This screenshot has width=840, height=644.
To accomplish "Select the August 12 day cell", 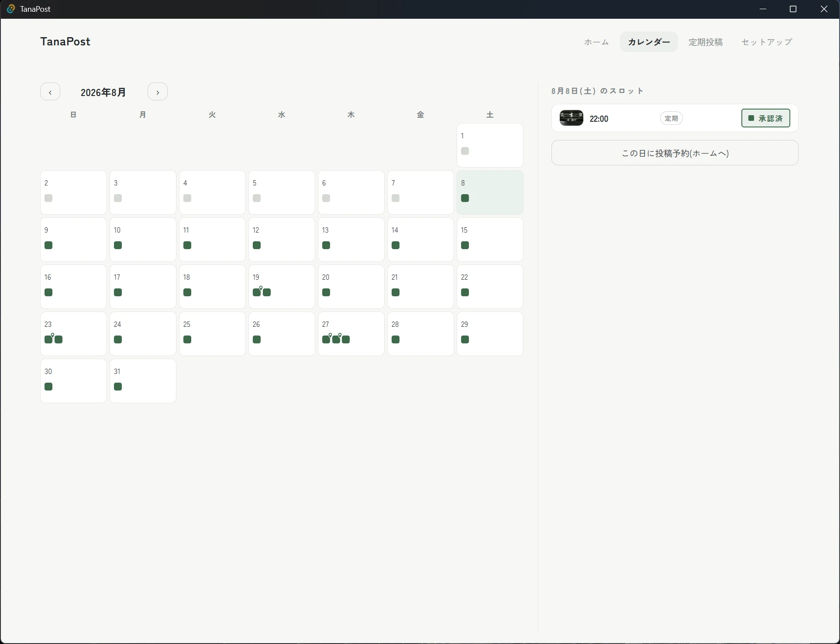I will point(282,240).
